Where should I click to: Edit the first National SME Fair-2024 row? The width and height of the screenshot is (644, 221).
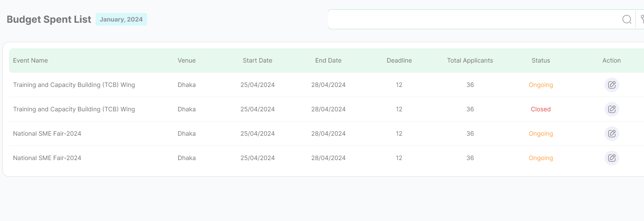(611, 134)
